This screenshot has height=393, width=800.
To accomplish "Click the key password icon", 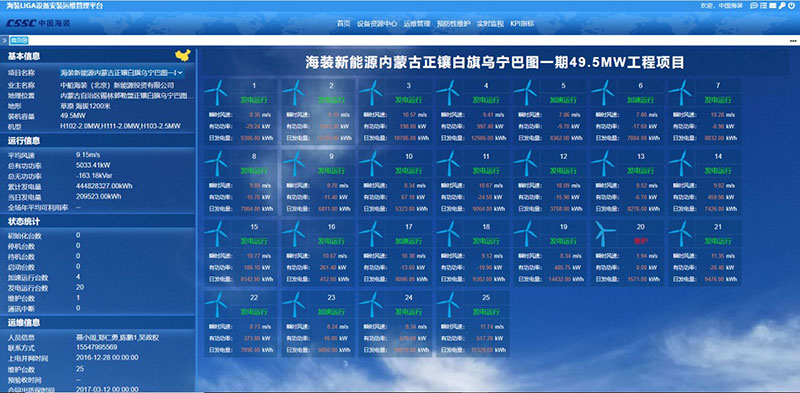I will tap(782, 6).
